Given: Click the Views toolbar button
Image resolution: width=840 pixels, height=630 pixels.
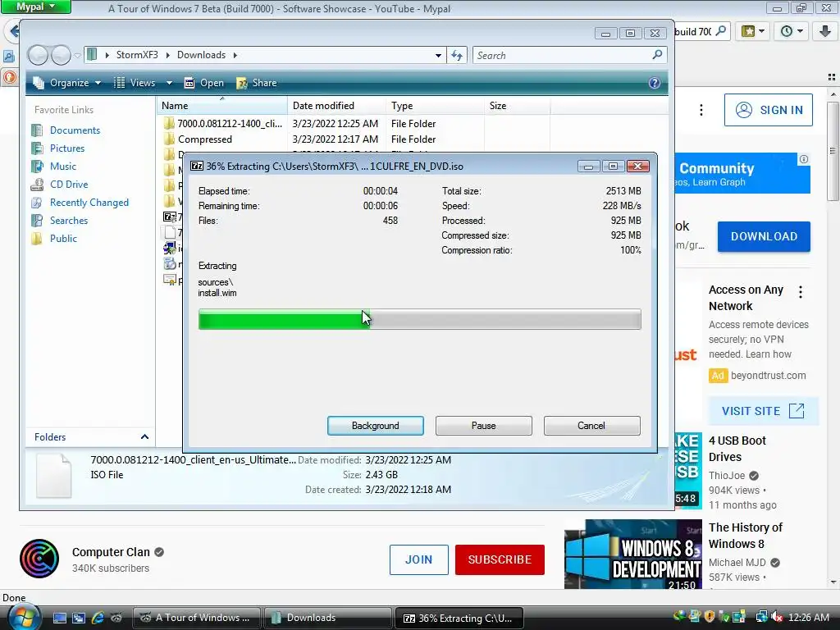Looking at the screenshot, I should (135, 83).
